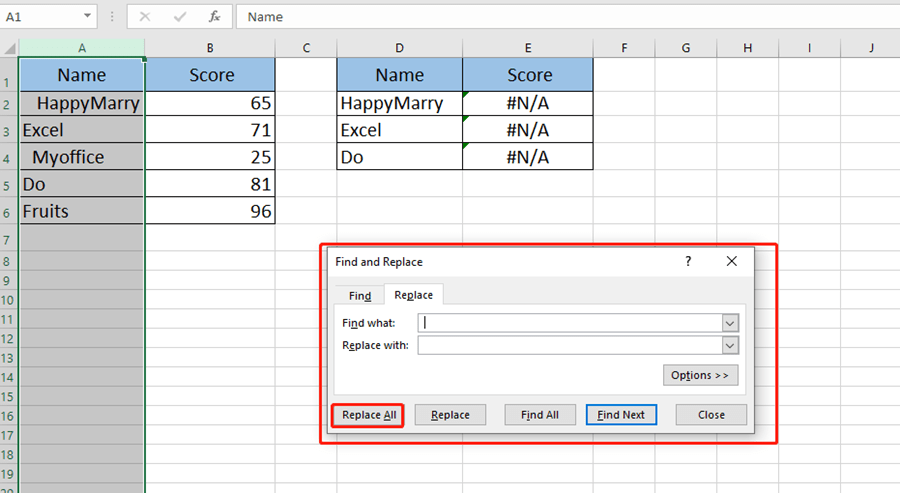Click score cell with value 71
The height and width of the screenshot is (493, 900).
click(x=210, y=130)
